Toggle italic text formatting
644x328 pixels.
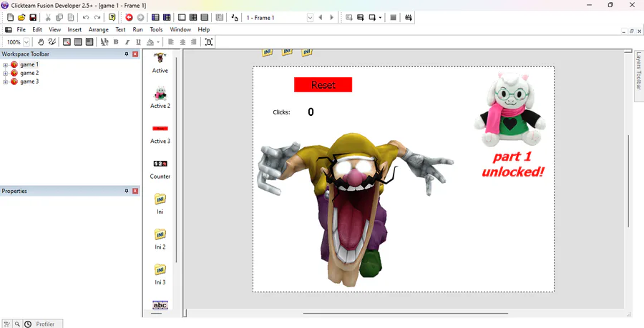[x=127, y=42]
